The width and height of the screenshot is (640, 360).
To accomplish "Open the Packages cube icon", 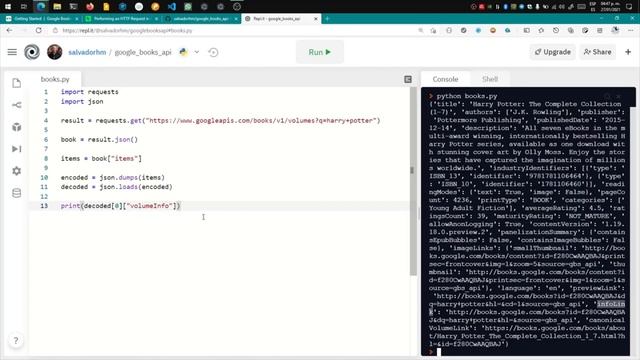I will tap(16, 127).
